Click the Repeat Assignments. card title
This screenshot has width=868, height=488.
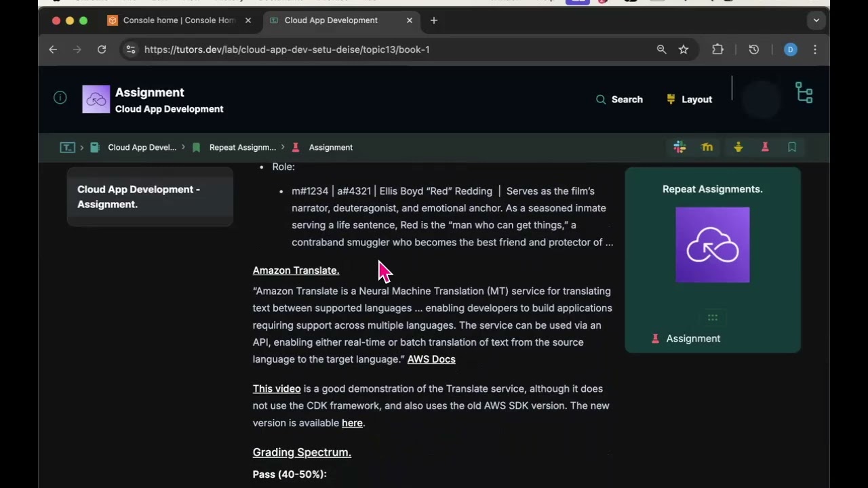coord(713,189)
